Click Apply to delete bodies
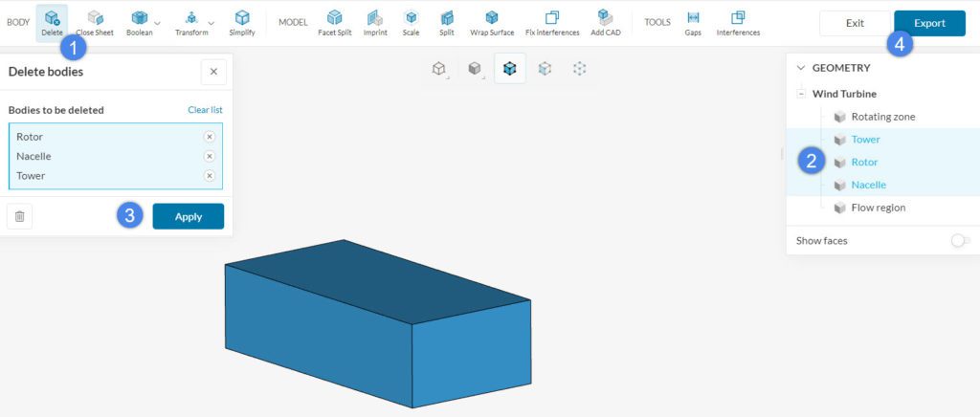 (x=189, y=216)
